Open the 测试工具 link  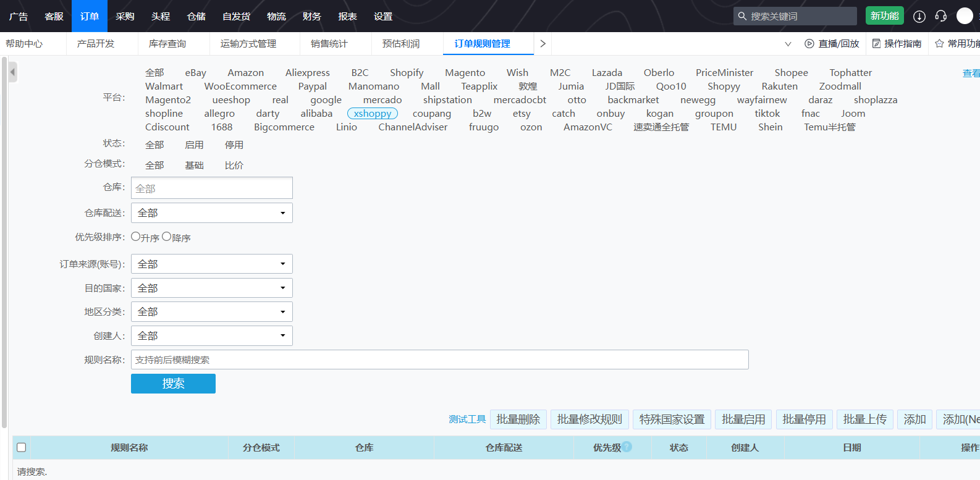467,419
